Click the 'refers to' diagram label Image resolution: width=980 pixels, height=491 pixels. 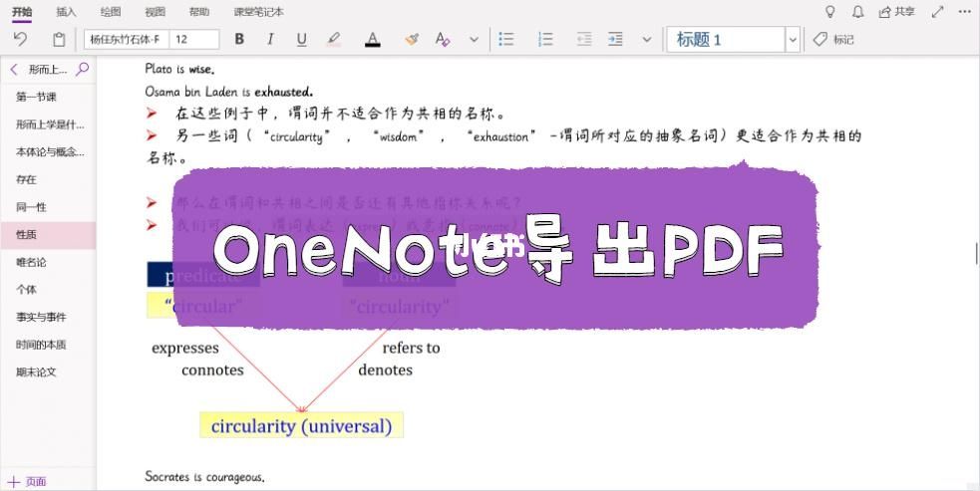click(x=412, y=348)
